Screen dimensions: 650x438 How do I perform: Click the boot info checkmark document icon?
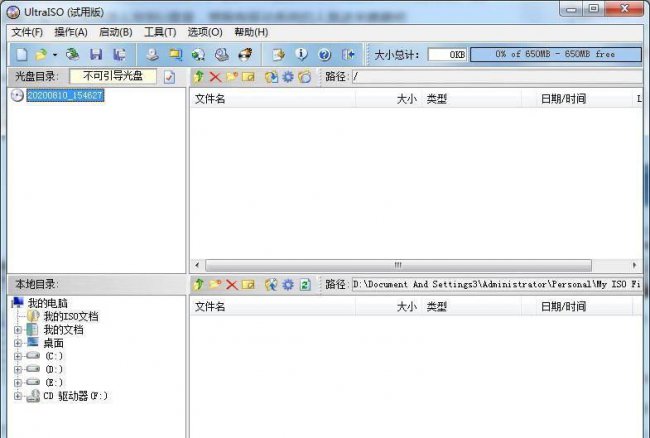(x=170, y=77)
